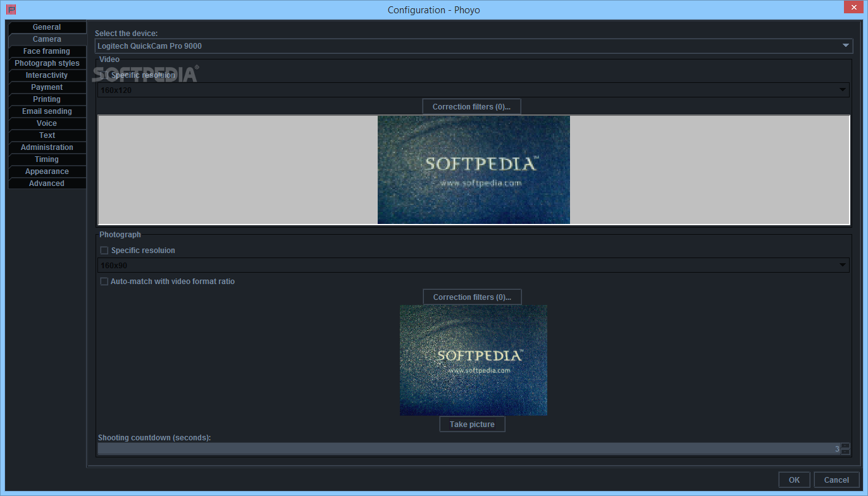Screen dimensions: 868x496
Task: Switch to Appearance tab
Action: coord(47,171)
